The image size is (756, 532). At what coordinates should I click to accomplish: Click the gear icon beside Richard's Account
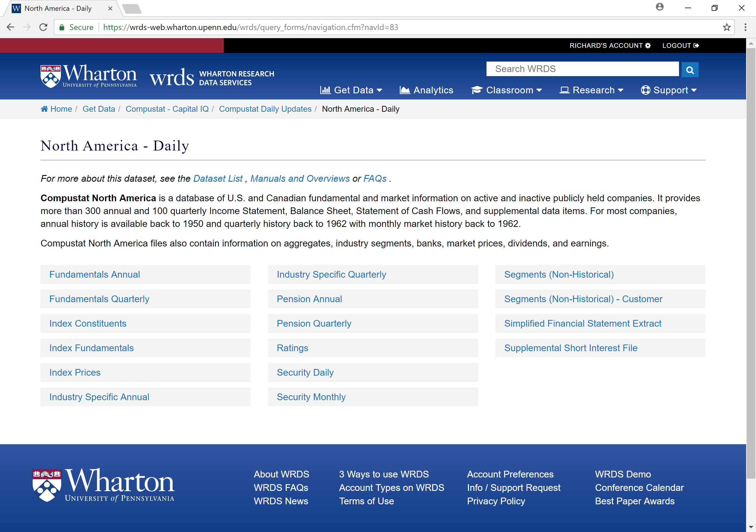(x=648, y=46)
